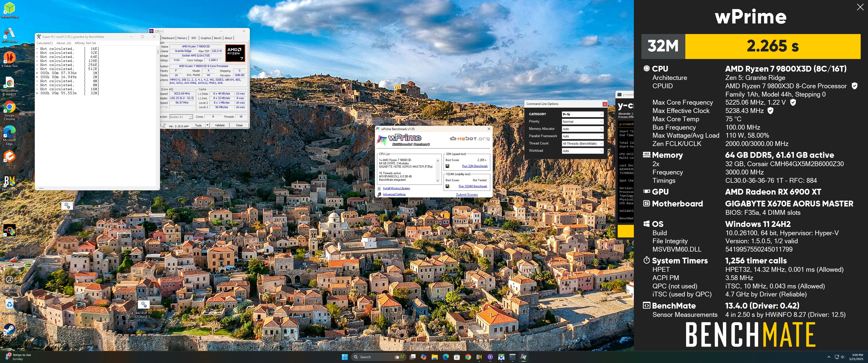
Task: Open the Memory Allocator dropdown
Action: coord(583,129)
